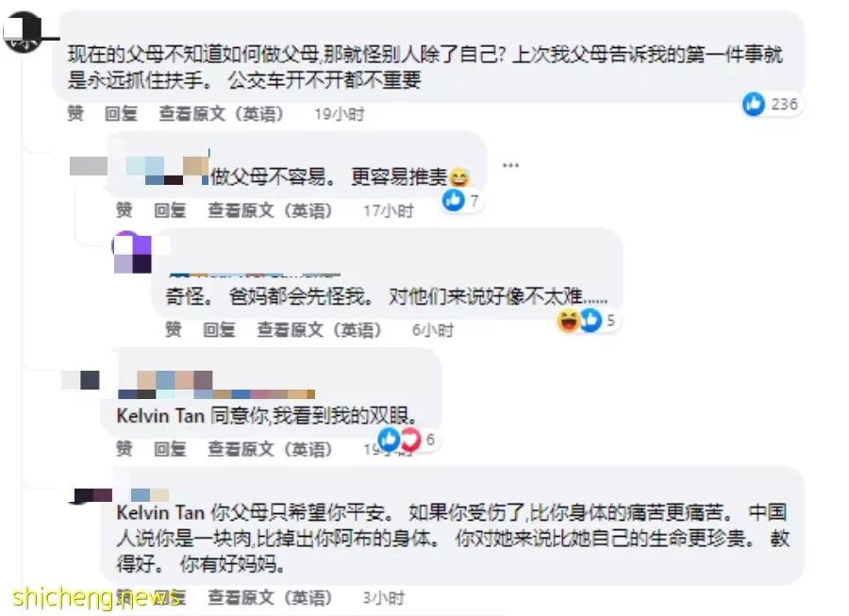Click 查看原文（英语）under top comment

tap(221, 114)
